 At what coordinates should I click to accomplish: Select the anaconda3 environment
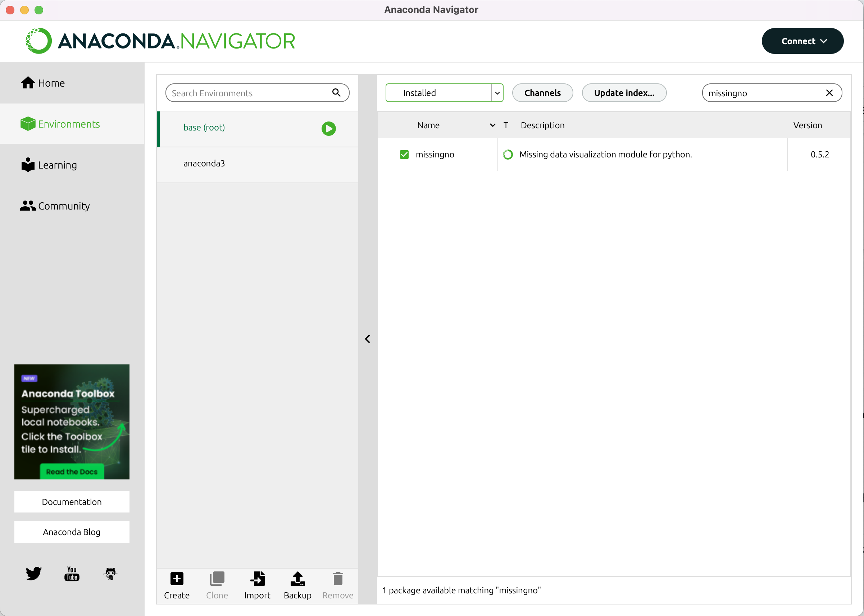(x=204, y=164)
